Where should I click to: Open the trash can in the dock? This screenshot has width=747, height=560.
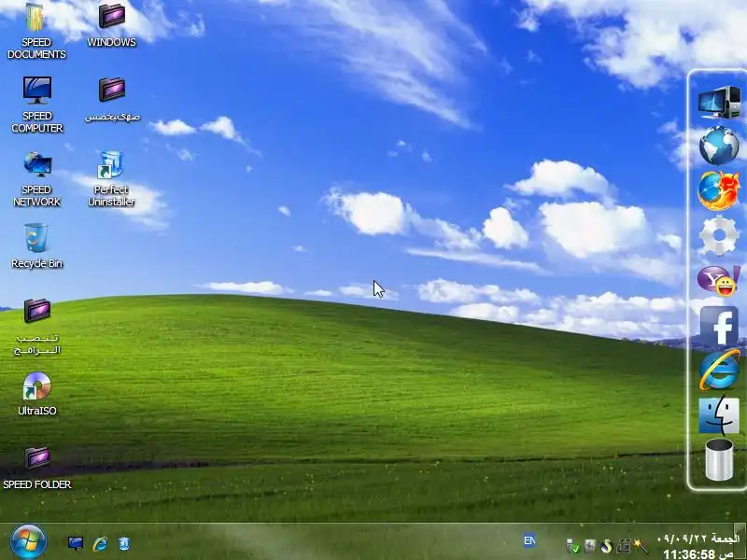click(x=719, y=459)
